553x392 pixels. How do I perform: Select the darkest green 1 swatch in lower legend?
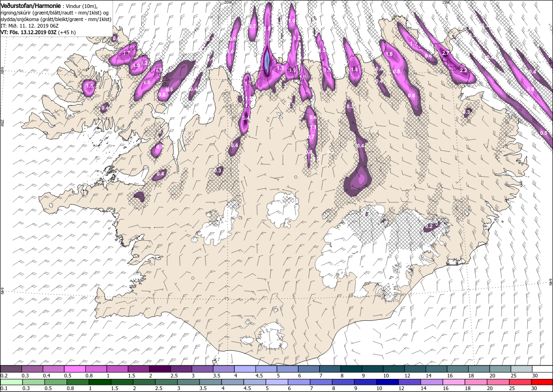[x=99, y=382]
